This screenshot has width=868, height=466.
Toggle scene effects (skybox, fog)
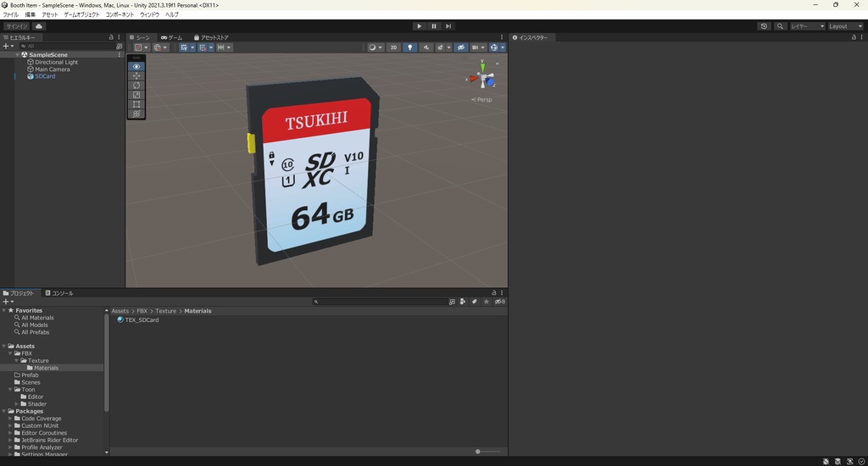pyautogui.click(x=440, y=47)
